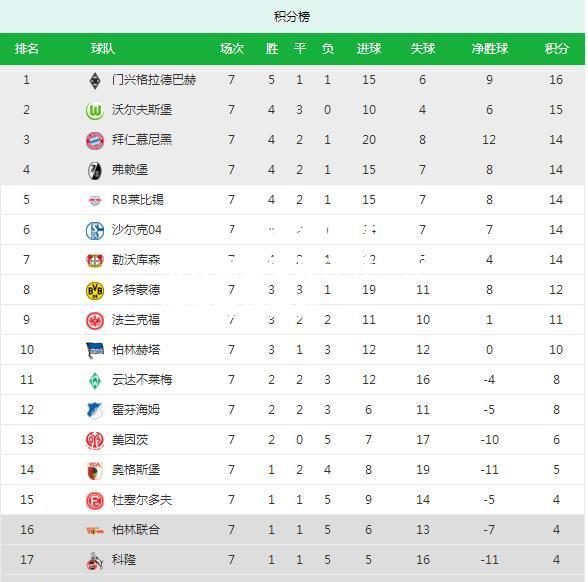Click the Eintracht Frankfurt eagle logo
Image resolution: width=588 pixels, height=582 pixels.
point(95,320)
